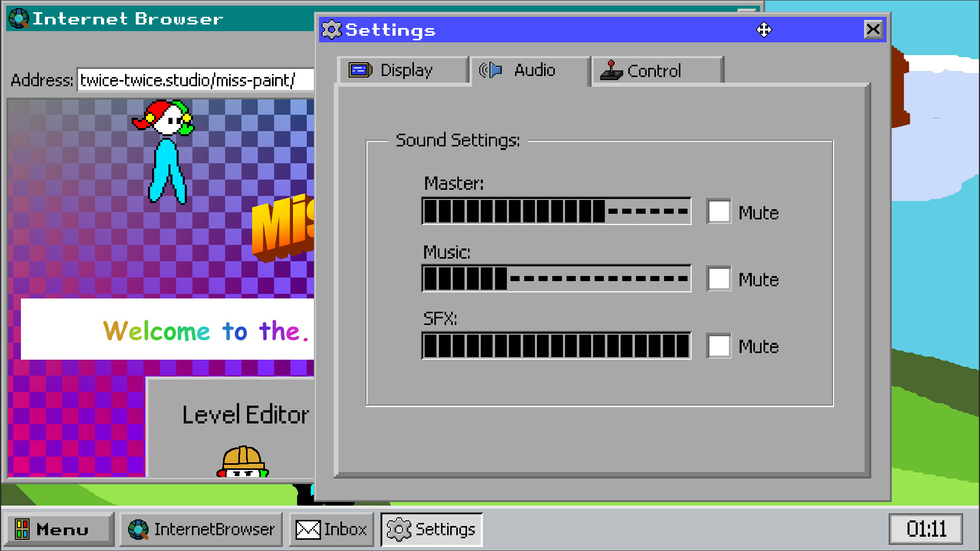The image size is (980, 551).
Task: Open the Level Editor on the webpage
Action: point(246,415)
